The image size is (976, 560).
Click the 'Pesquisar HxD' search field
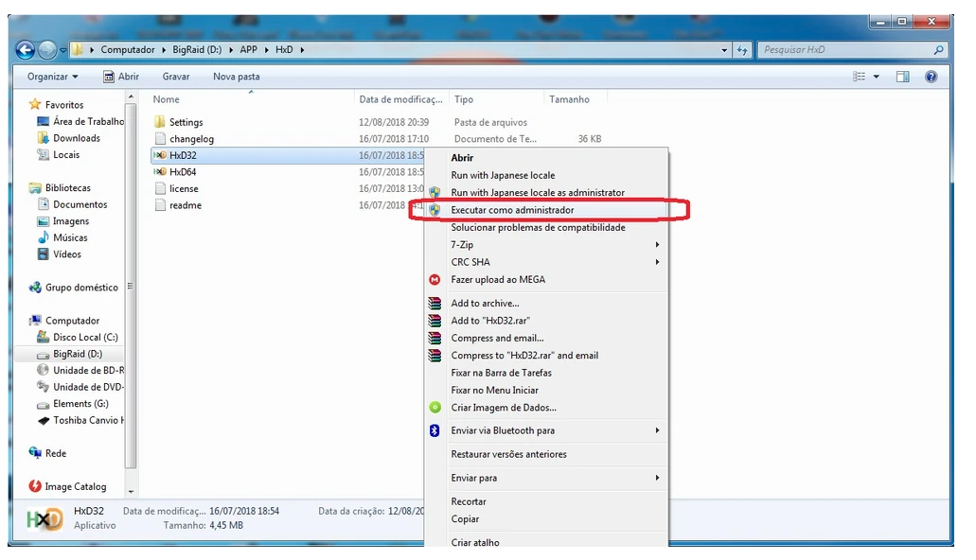pyautogui.click(x=843, y=50)
